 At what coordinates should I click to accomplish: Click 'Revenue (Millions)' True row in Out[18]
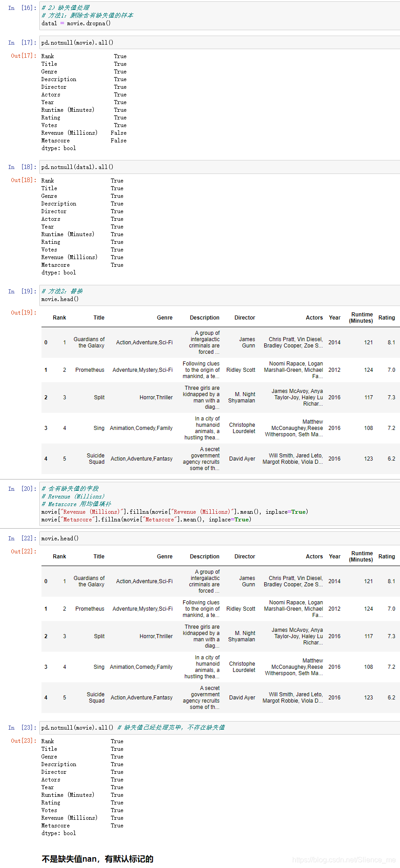click(83, 257)
